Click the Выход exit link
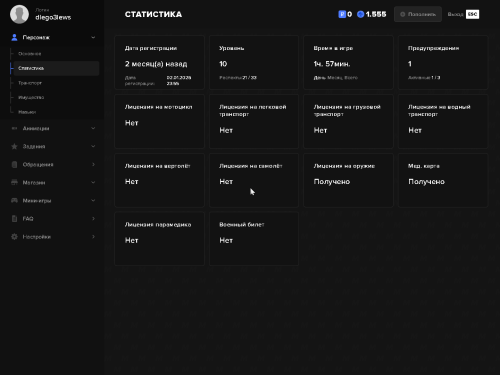This screenshot has height=375, width=500. coord(456,14)
